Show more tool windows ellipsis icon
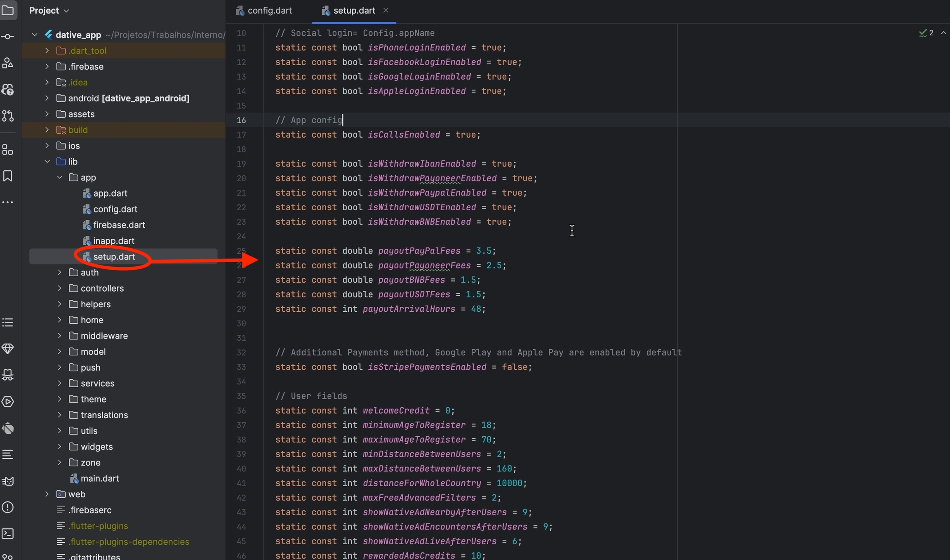Viewport: 950px width, 560px height. (x=8, y=202)
